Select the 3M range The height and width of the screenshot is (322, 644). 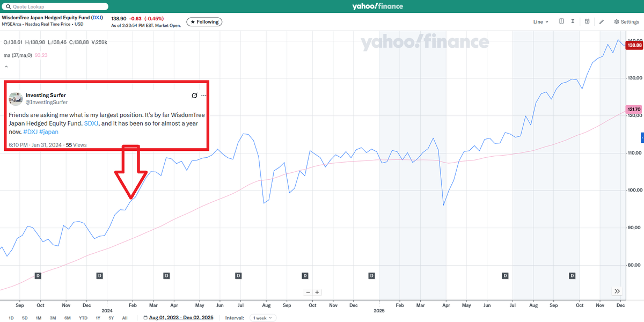(x=53, y=318)
